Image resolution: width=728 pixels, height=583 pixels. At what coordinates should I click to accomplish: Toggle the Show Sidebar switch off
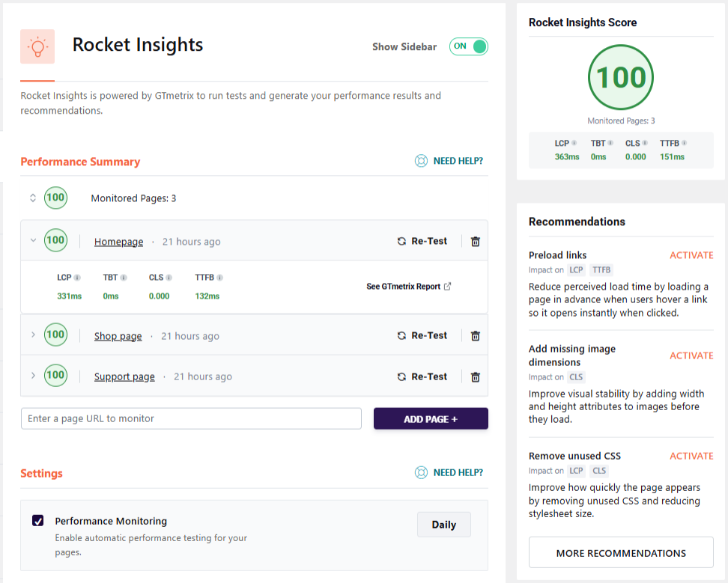(468, 46)
